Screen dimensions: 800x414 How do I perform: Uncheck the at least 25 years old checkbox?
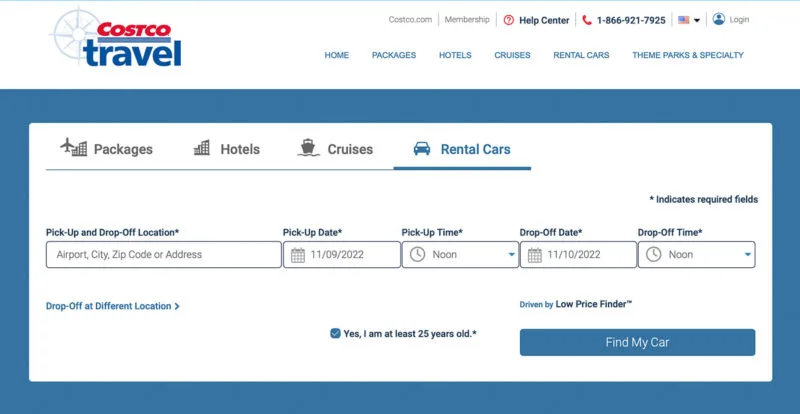point(335,333)
